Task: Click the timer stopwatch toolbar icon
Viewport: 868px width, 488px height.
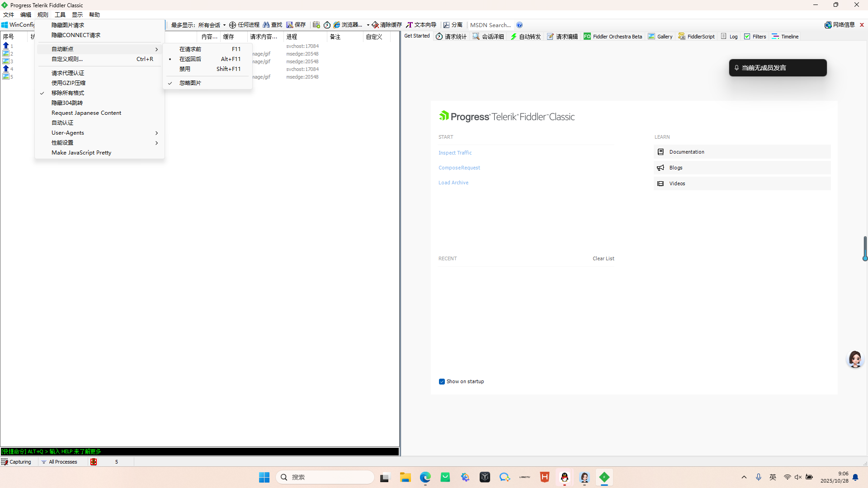Action: coord(327,25)
